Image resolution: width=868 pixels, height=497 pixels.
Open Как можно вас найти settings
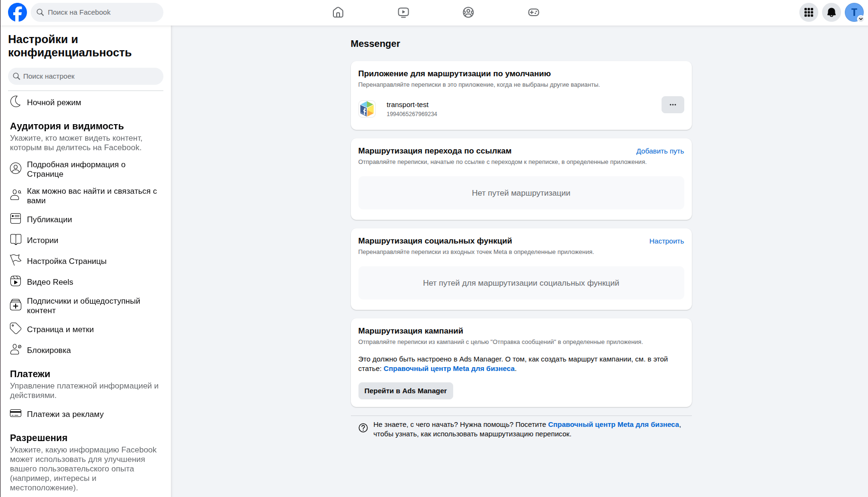coord(86,196)
